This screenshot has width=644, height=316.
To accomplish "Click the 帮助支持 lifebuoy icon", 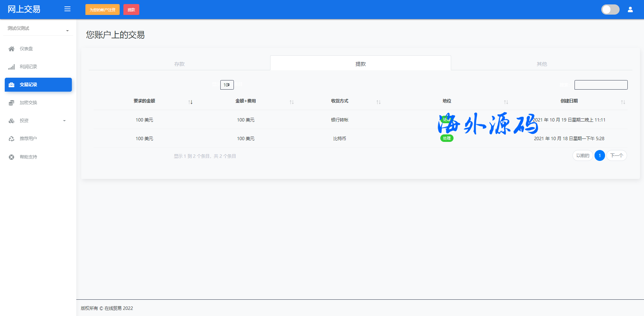I will click(x=12, y=157).
